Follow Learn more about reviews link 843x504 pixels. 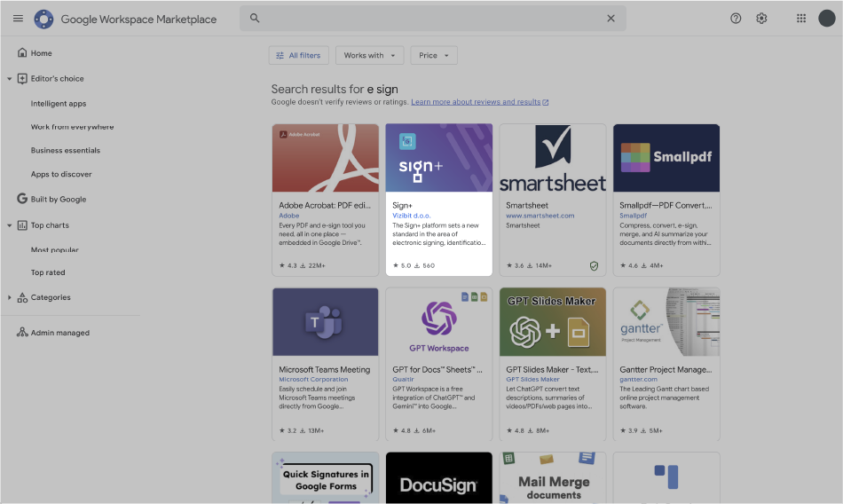click(479, 102)
